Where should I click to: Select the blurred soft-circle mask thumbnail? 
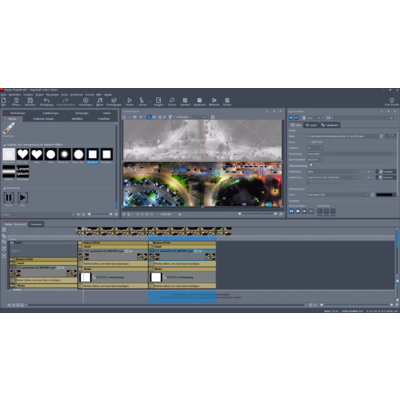click(65, 154)
